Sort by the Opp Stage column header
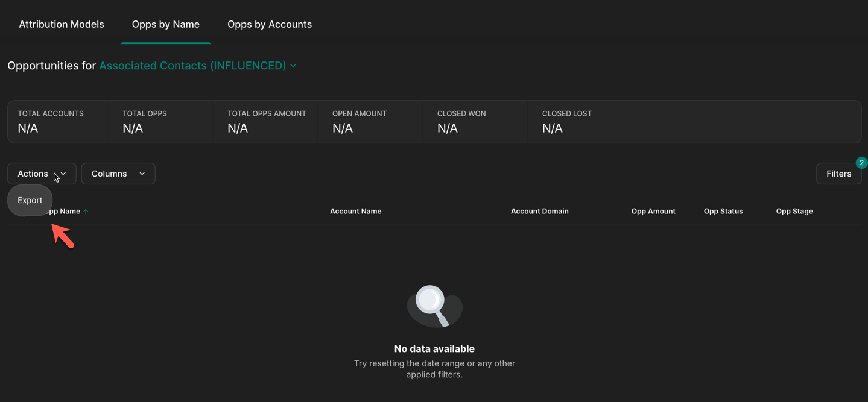 (794, 211)
